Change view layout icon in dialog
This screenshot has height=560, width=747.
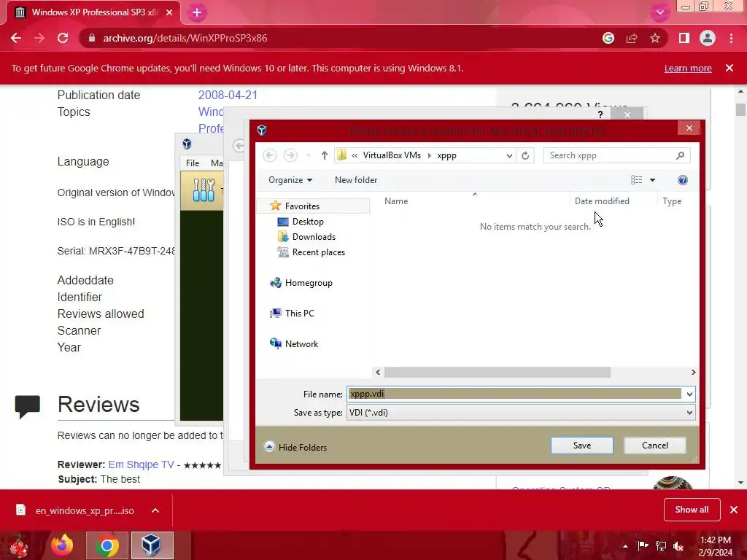tap(636, 180)
